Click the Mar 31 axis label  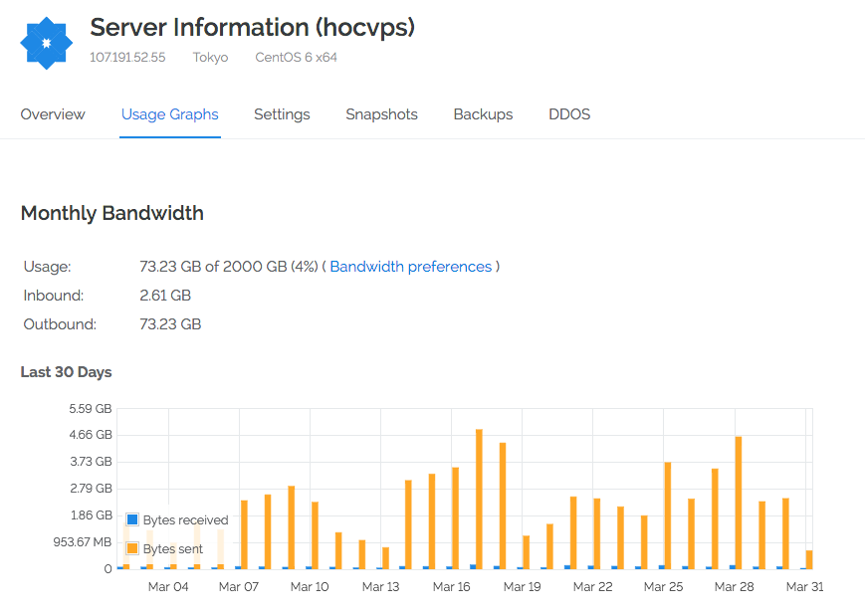(x=804, y=587)
